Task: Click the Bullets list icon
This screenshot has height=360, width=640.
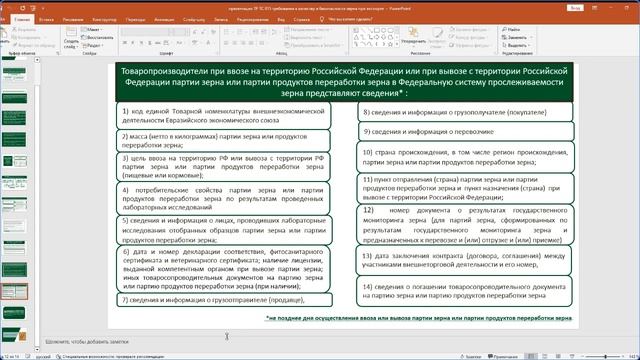Action: [227, 32]
